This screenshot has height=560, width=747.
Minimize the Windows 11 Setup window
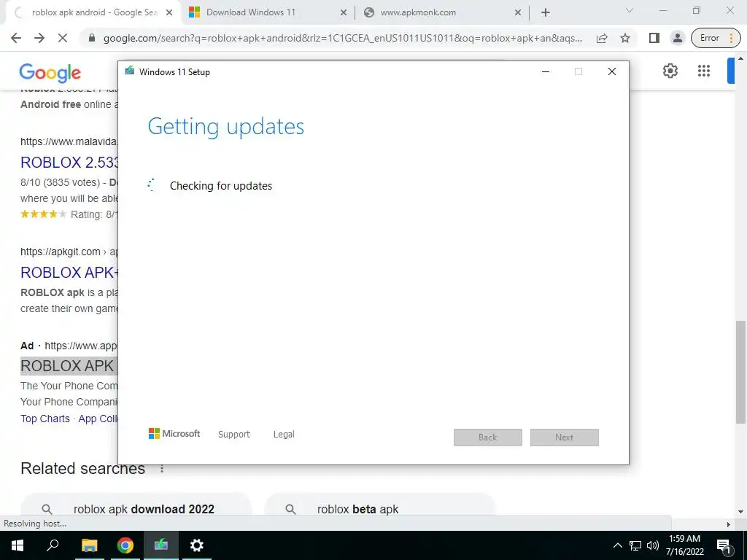click(x=546, y=72)
